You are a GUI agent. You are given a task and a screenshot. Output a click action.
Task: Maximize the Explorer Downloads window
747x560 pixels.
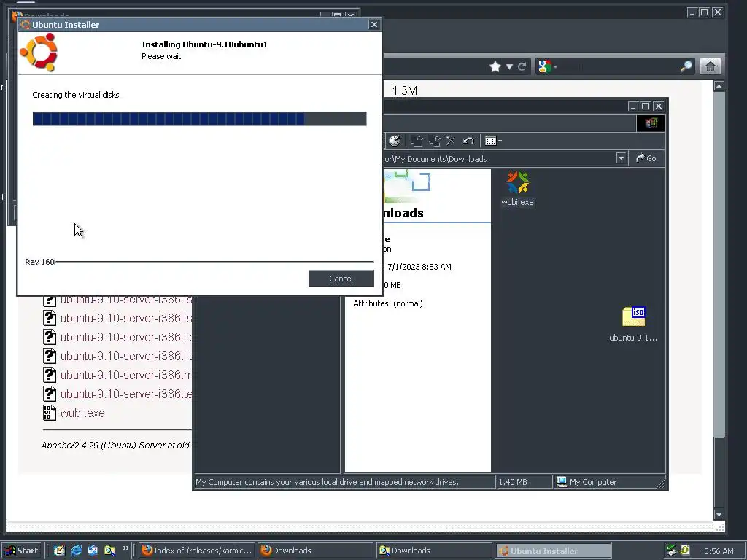point(645,106)
